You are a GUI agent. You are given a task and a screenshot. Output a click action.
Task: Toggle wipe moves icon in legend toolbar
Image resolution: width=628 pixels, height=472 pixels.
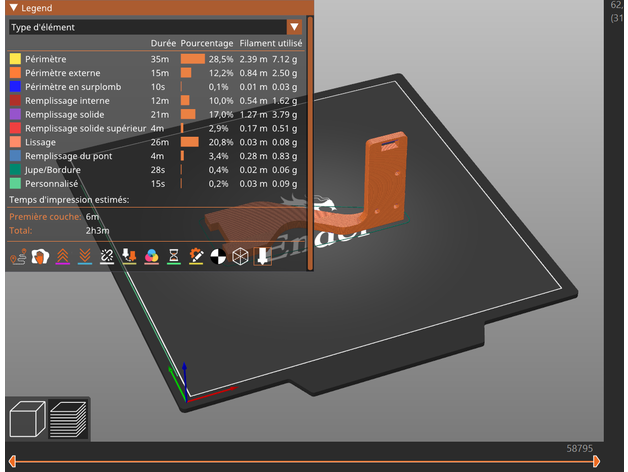[41, 256]
